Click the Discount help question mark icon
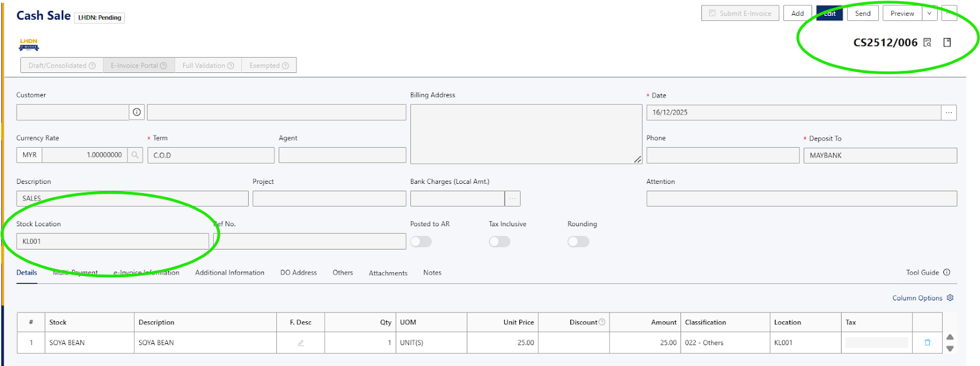The image size is (980, 366). pos(601,322)
